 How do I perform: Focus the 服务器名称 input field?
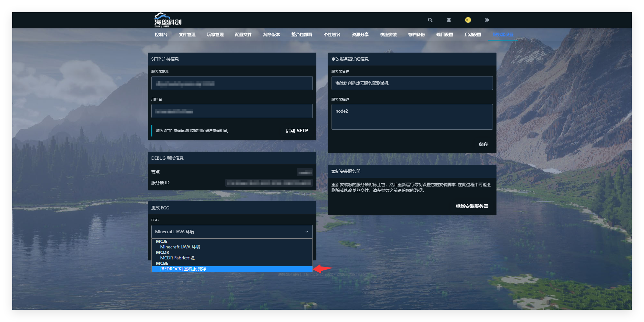click(x=412, y=83)
